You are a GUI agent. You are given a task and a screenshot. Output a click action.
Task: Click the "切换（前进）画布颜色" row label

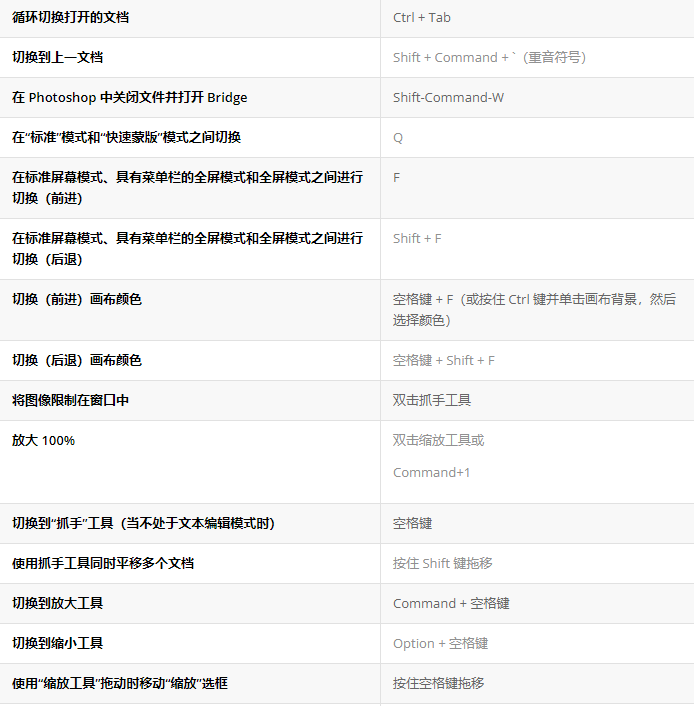click(x=76, y=299)
